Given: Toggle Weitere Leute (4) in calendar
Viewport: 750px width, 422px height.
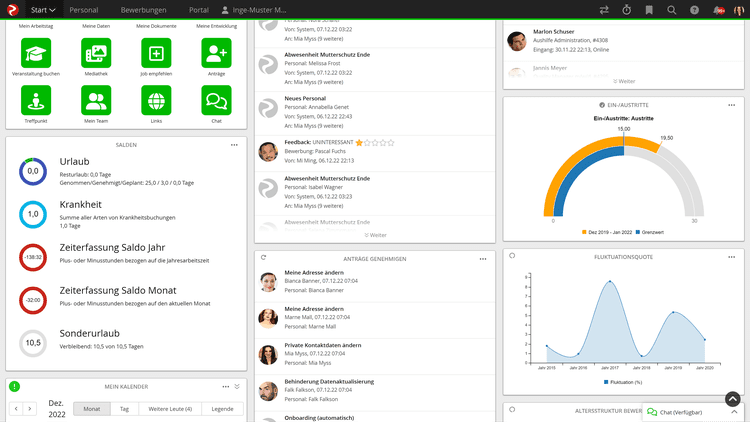Looking at the screenshot, I should pyautogui.click(x=170, y=409).
